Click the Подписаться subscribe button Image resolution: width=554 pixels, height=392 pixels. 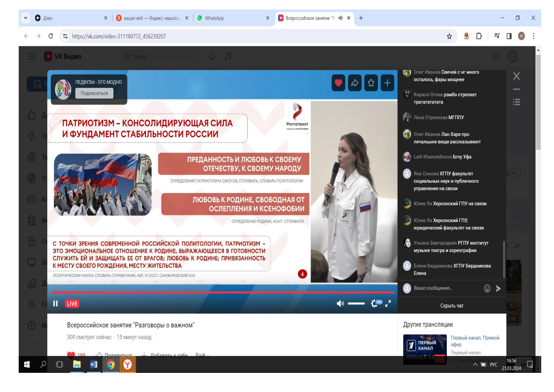[94, 93]
